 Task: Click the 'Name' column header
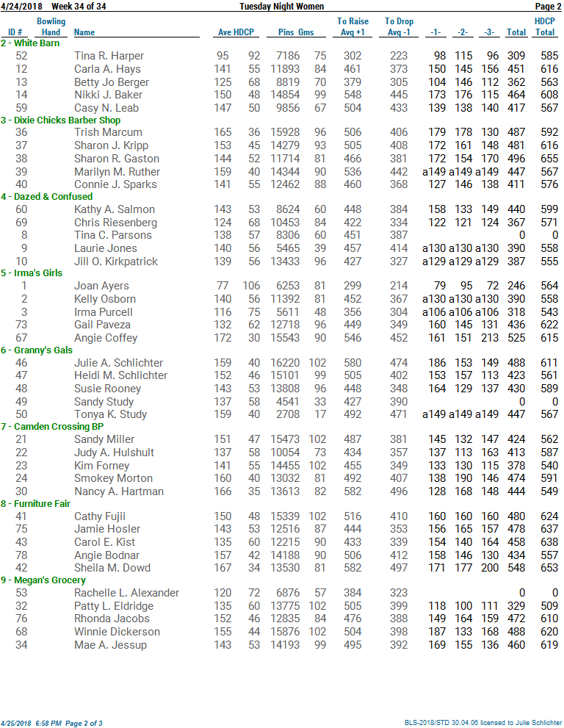coord(84,32)
